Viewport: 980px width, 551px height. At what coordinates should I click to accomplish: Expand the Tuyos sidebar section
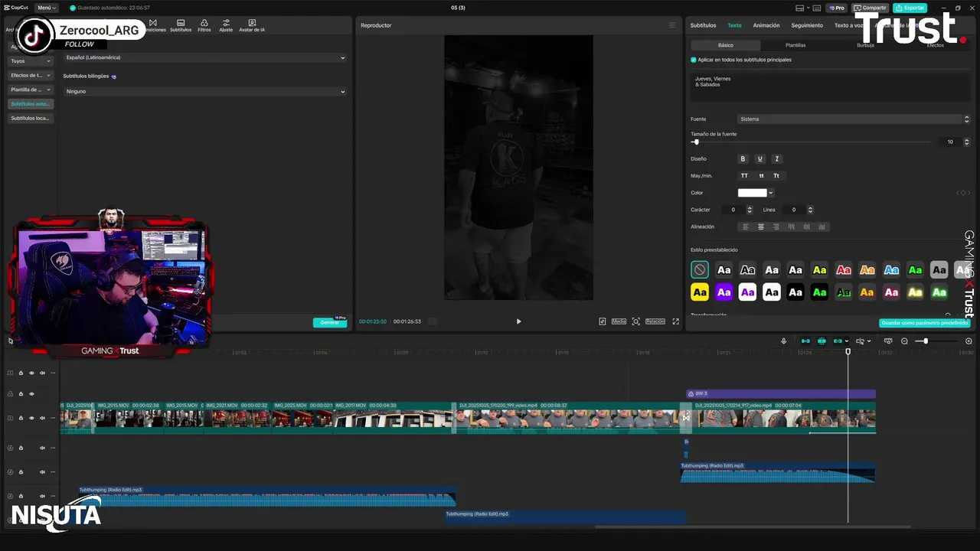31,61
